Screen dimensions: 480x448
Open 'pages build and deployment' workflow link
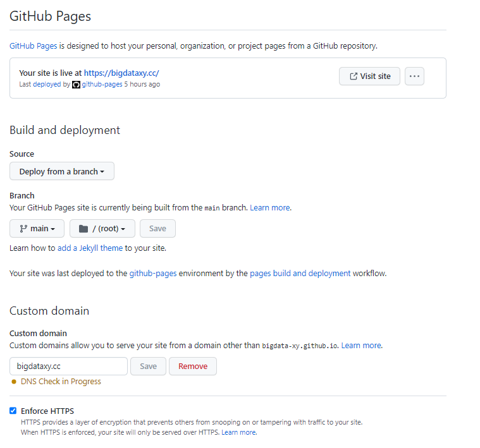tap(300, 274)
